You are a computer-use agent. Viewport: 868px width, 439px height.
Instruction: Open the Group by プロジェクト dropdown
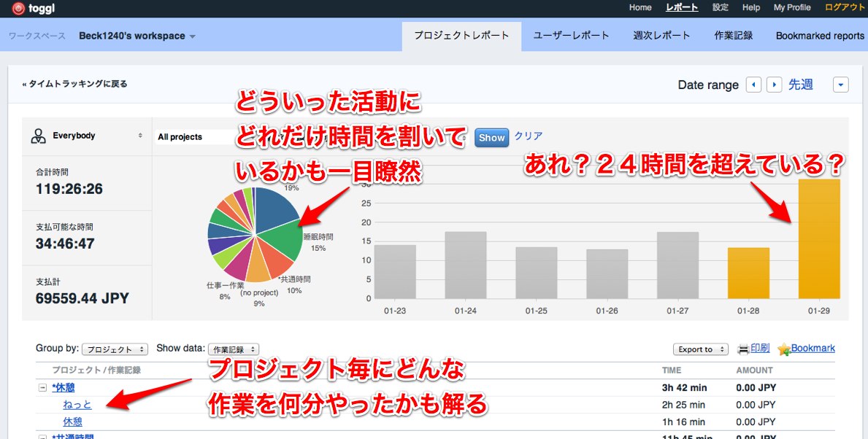tap(115, 349)
